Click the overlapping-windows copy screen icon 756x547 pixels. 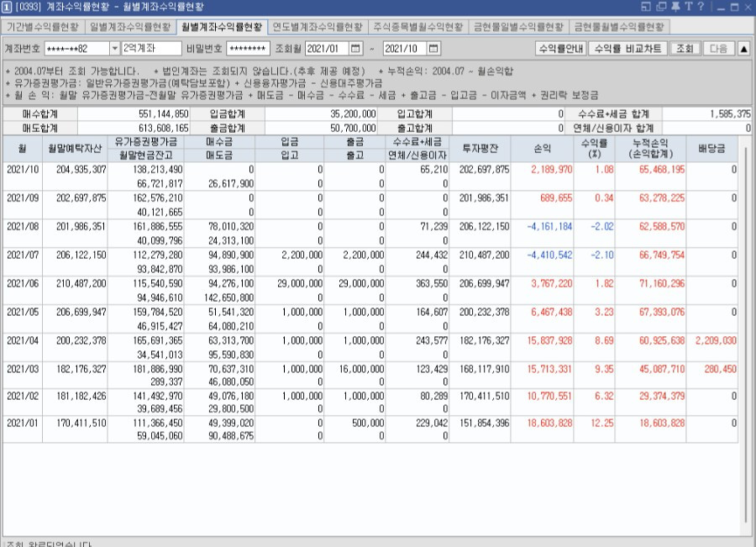pyautogui.click(x=662, y=6)
